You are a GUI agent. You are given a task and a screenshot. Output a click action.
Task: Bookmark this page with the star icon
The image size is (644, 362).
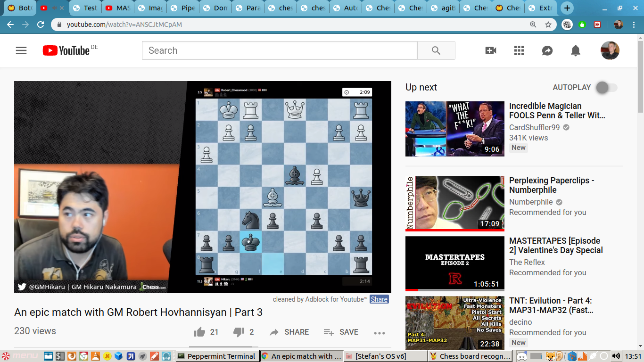tap(548, 25)
